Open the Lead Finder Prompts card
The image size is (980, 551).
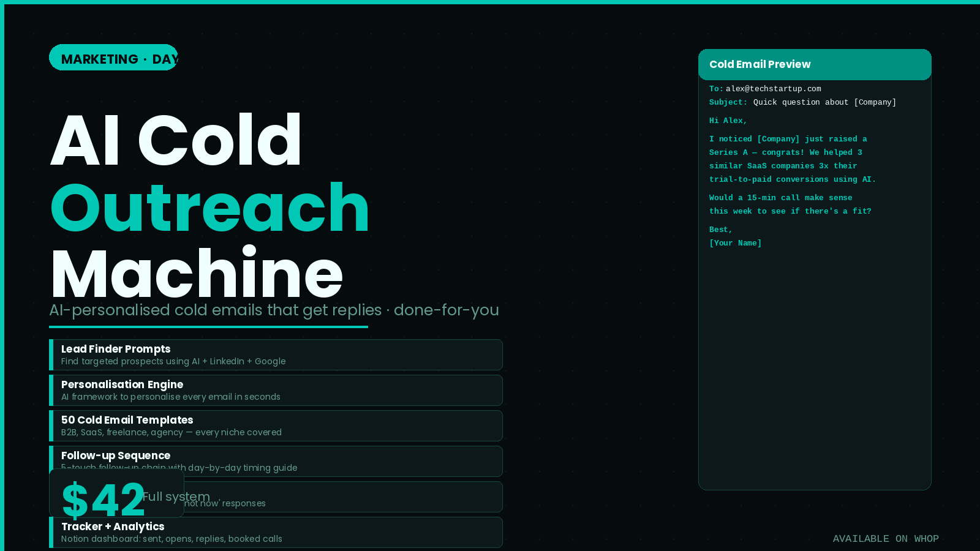point(276,355)
